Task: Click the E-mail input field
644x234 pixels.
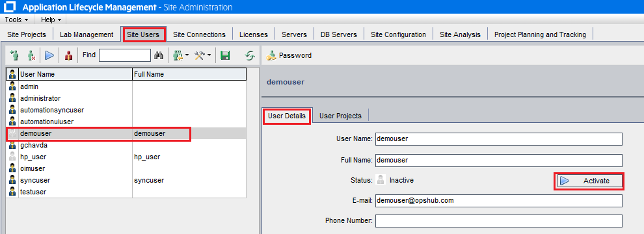Action: tap(498, 200)
